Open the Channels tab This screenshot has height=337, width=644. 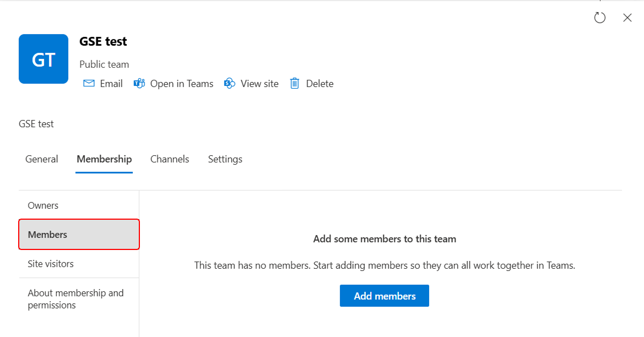click(170, 159)
